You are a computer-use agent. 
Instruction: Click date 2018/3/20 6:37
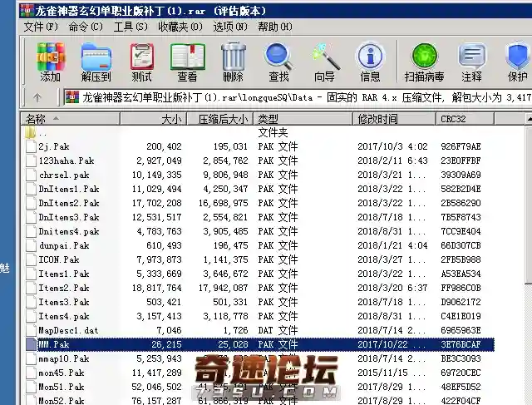[392, 288]
